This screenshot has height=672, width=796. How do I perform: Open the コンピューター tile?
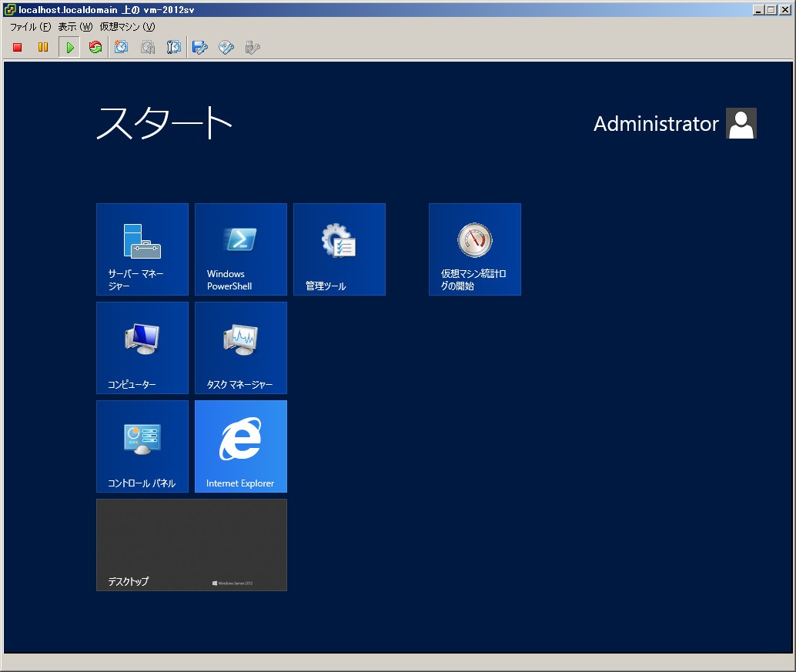click(x=142, y=348)
